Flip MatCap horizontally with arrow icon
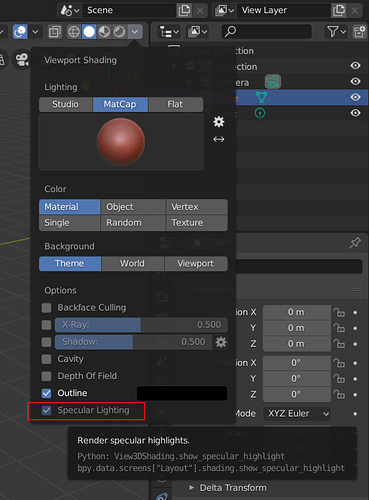 click(x=219, y=139)
